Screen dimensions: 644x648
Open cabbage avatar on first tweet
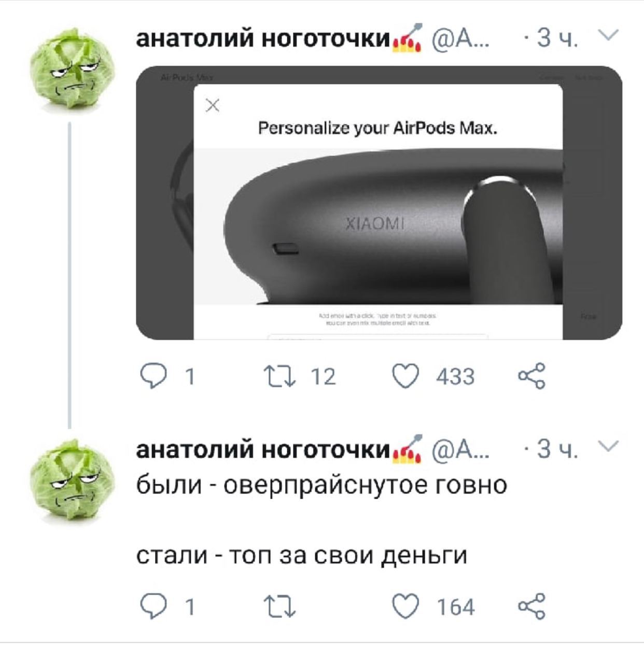(x=72, y=68)
